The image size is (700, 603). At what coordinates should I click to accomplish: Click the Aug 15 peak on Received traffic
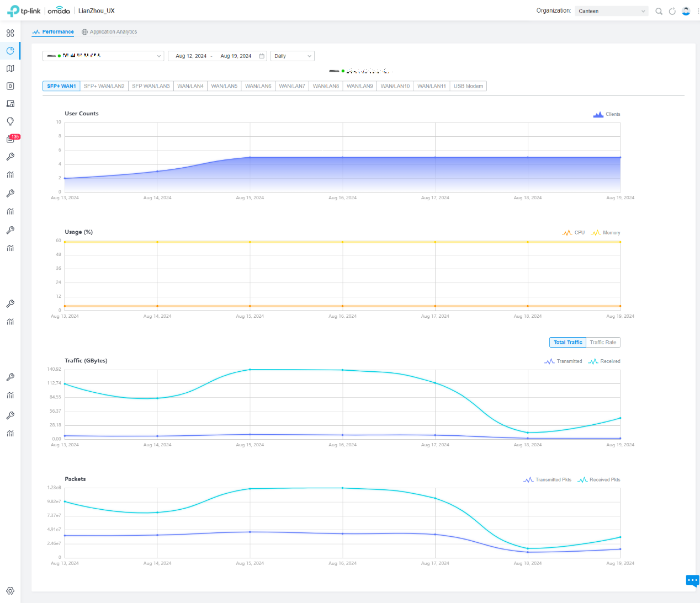click(x=250, y=370)
